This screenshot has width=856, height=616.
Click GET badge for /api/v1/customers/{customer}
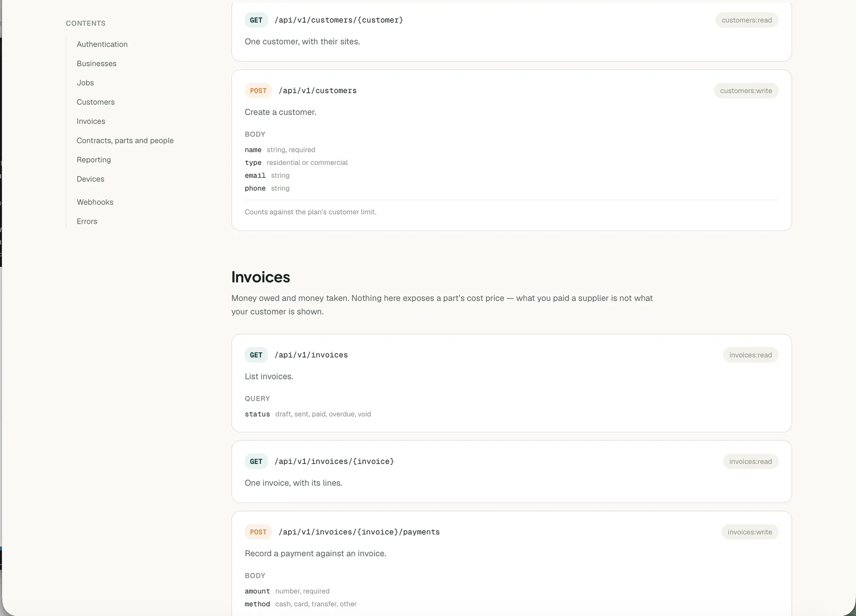click(256, 20)
